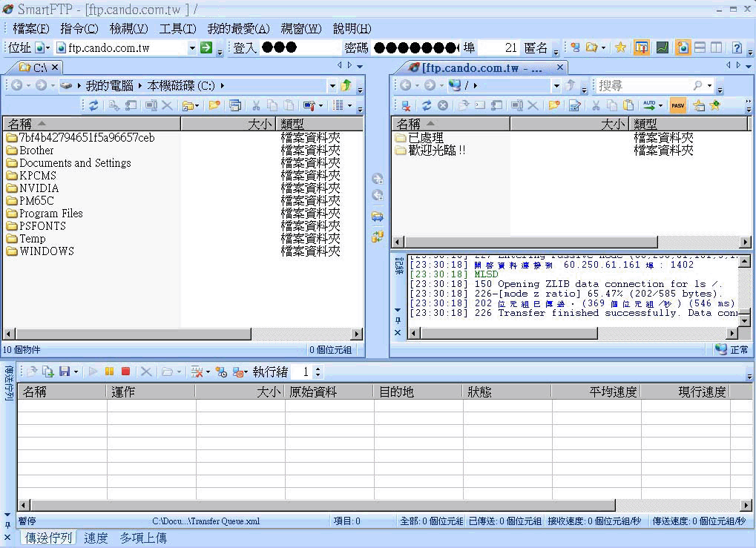Toggle PASV passive mode
Viewport: 756px width, 548px height.
coord(677,105)
